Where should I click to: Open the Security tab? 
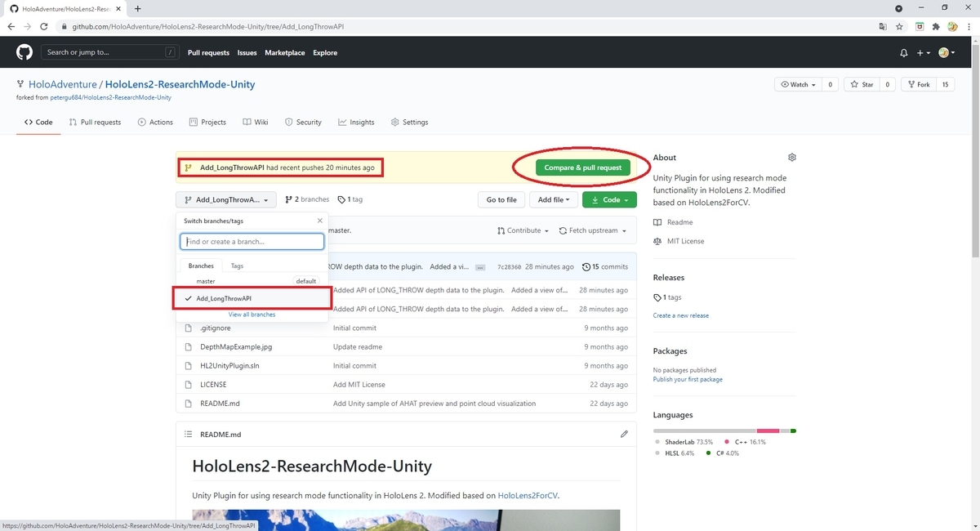[303, 122]
